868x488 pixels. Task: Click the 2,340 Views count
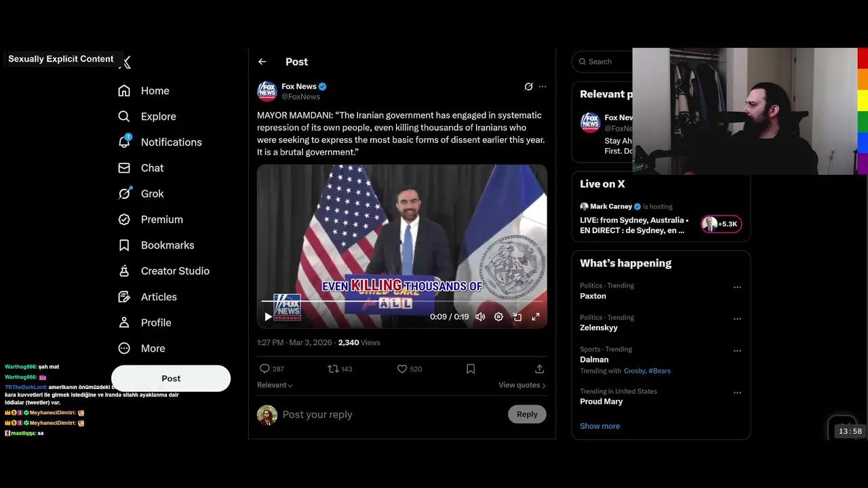pos(359,343)
